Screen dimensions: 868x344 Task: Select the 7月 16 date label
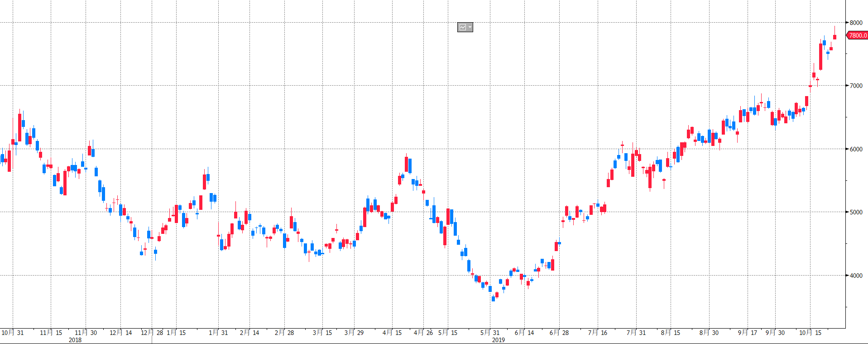(x=598, y=333)
